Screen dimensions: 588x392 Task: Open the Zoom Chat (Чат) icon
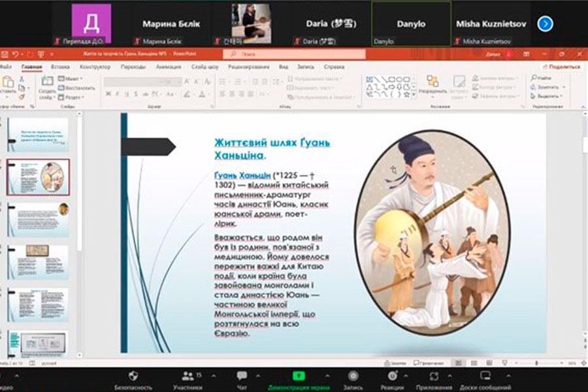(242, 376)
